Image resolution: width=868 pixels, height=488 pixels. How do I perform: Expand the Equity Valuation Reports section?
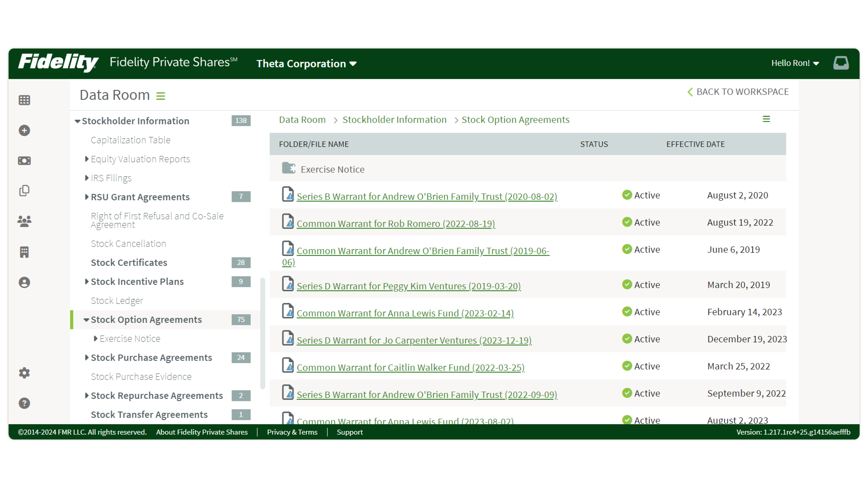click(87, 159)
